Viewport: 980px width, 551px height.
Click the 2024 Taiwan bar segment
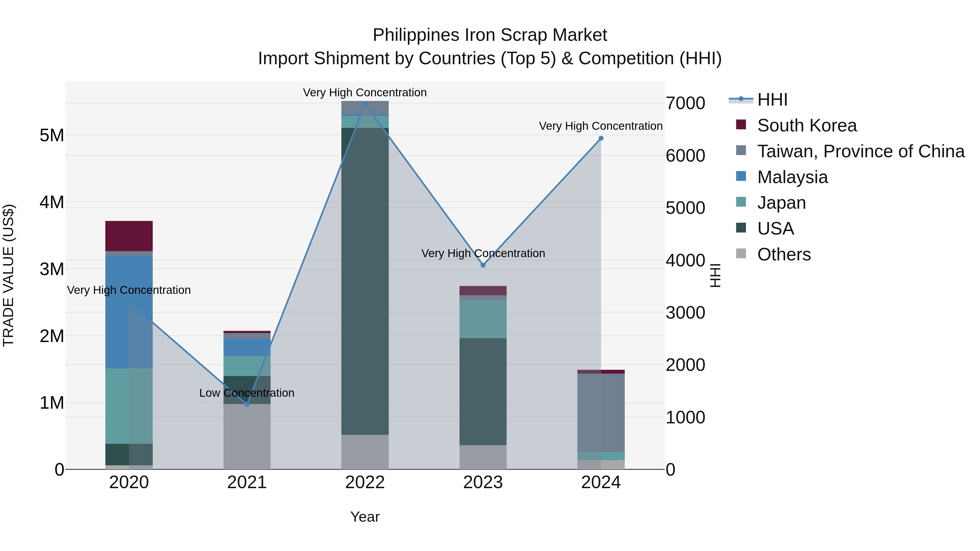601,413
